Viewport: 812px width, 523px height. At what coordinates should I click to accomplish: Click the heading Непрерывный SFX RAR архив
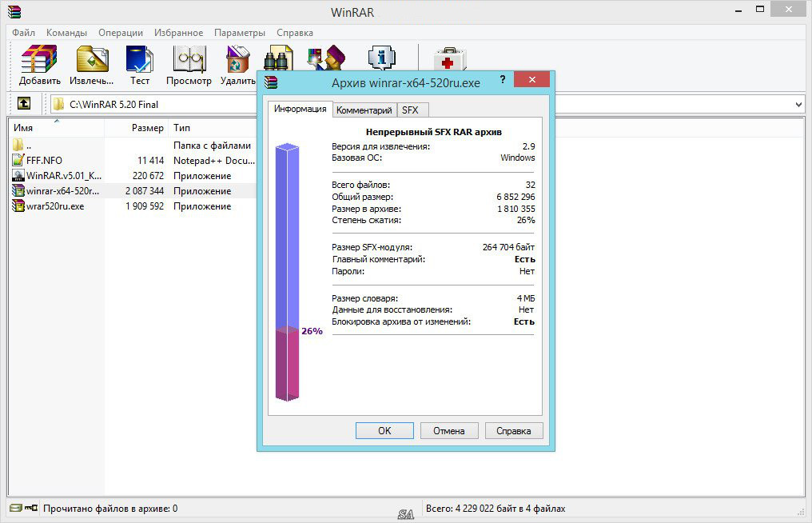coord(434,132)
